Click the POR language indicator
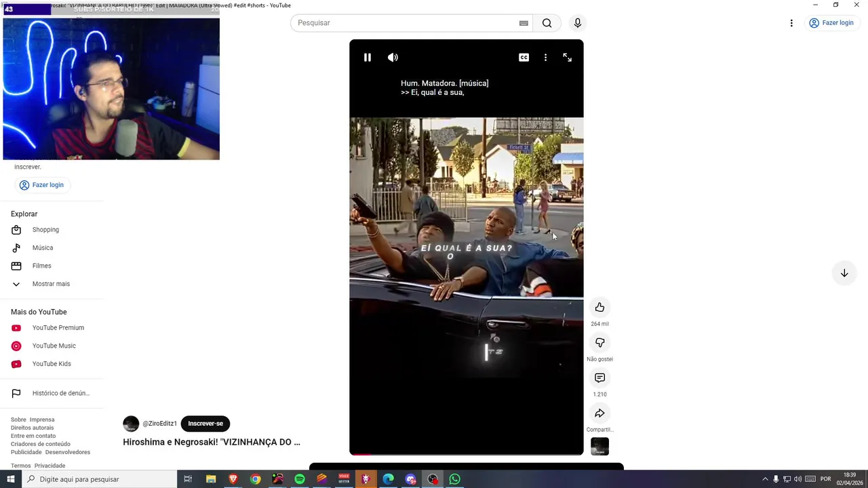This screenshot has height=488, width=868. (825, 479)
